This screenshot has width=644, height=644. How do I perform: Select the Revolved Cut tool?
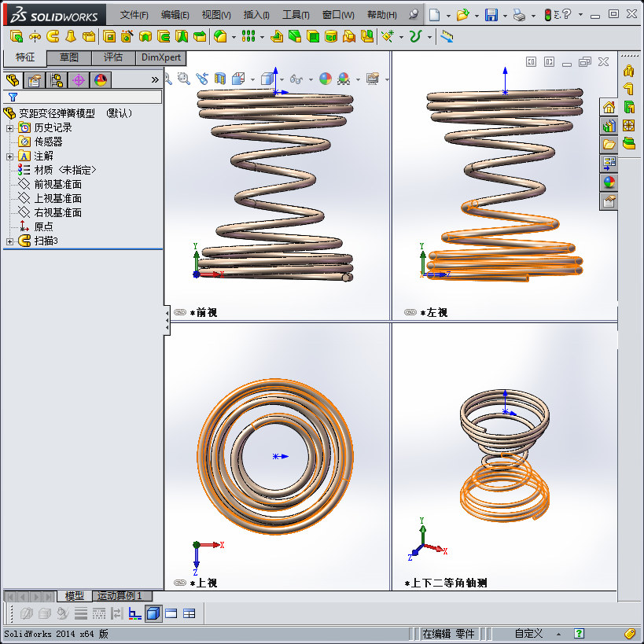click(145, 36)
